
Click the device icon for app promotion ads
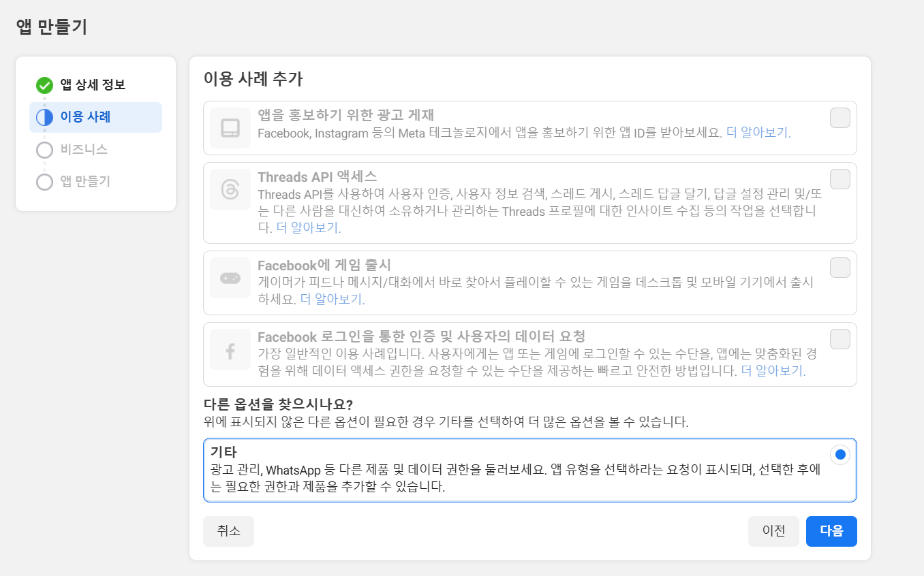click(x=230, y=128)
